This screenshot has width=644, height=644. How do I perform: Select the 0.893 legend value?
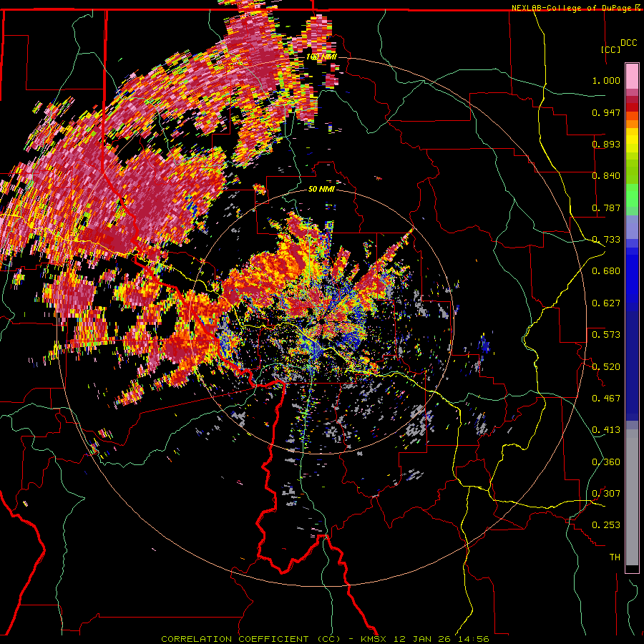606,144
